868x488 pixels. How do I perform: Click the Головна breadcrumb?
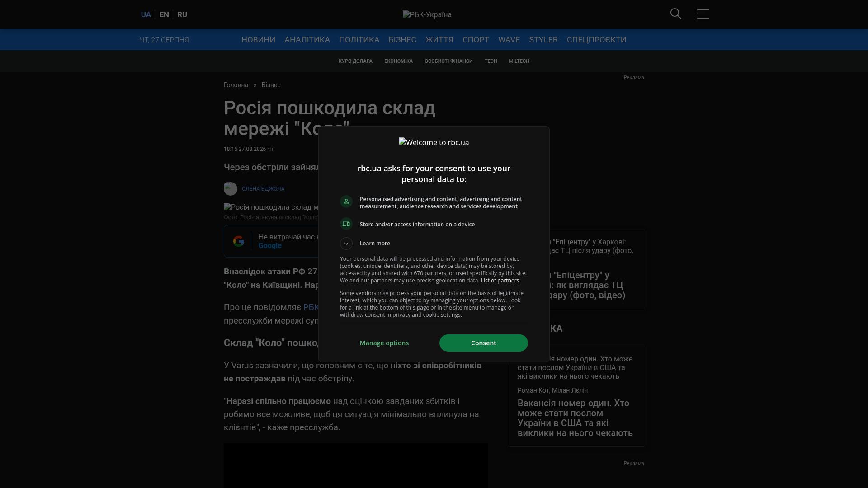[236, 85]
